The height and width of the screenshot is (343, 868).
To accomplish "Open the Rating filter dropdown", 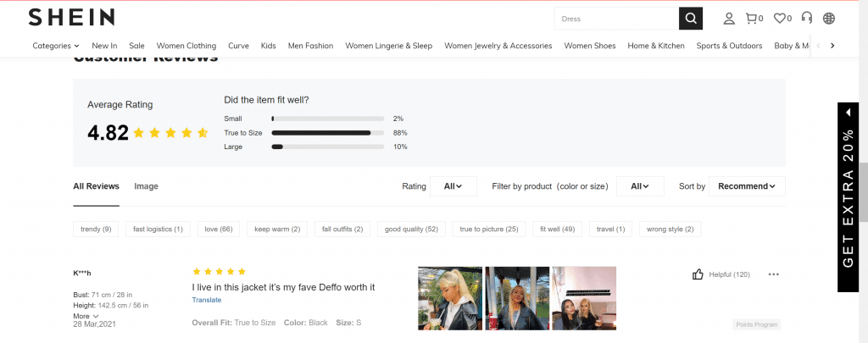I will [x=453, y=186].
